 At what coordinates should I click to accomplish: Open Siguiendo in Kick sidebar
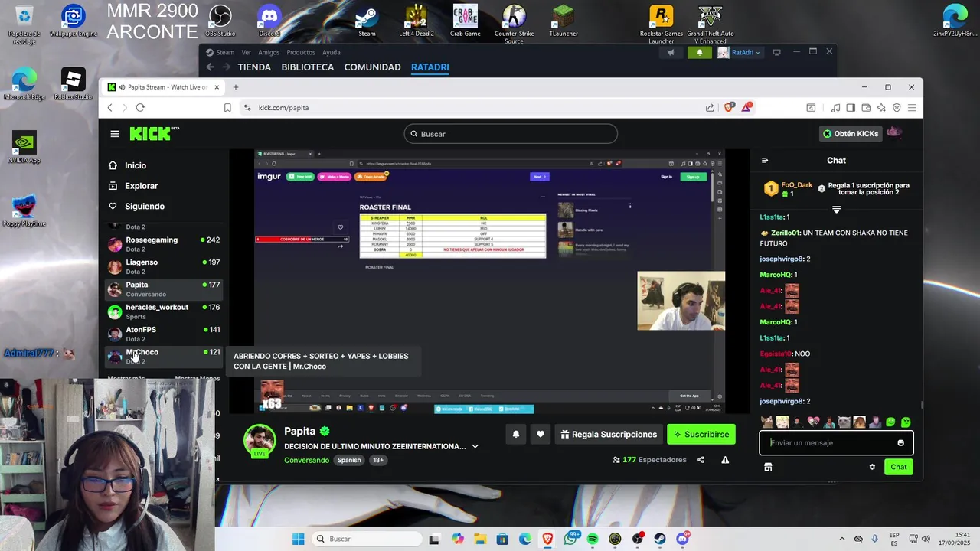coord(145,207)
